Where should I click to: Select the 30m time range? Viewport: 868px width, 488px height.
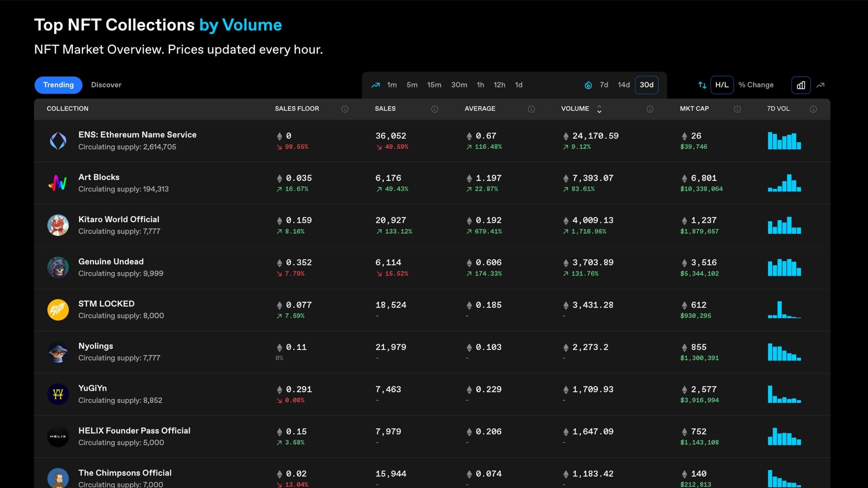point(459,85)
